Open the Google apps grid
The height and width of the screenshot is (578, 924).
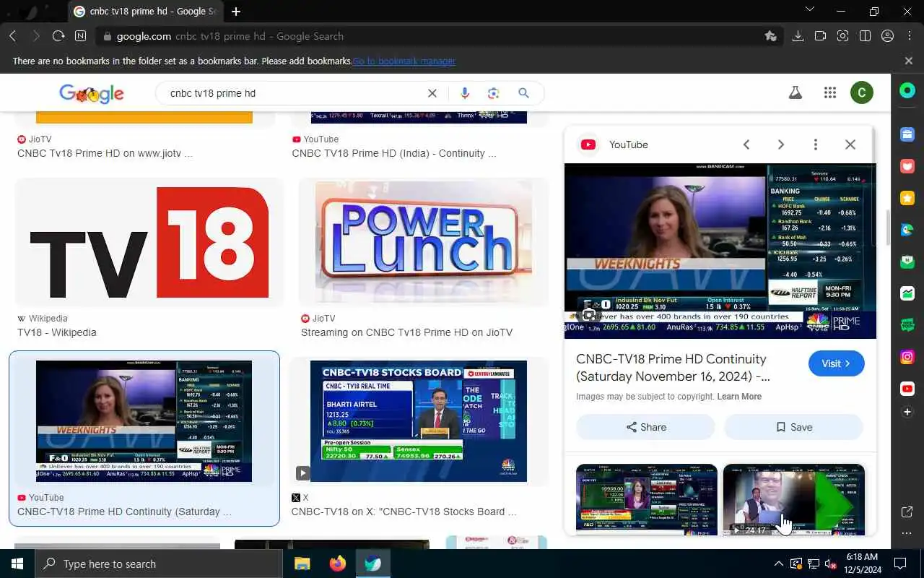coord(830,92)
